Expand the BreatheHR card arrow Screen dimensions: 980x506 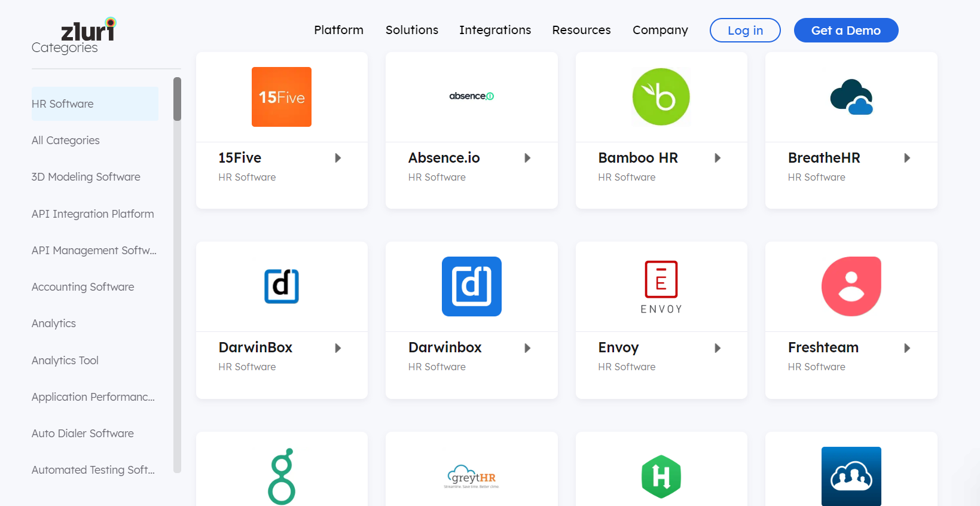coord(907,158)
